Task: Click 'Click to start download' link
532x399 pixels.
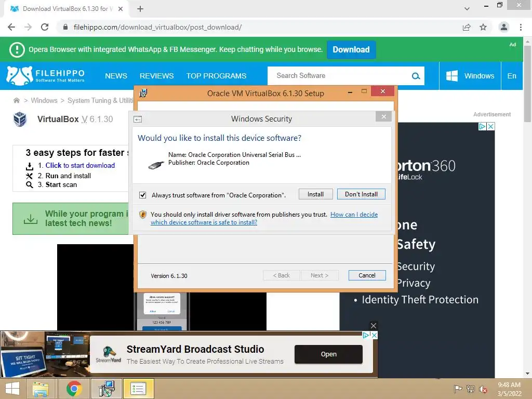Action: [80, 165]
